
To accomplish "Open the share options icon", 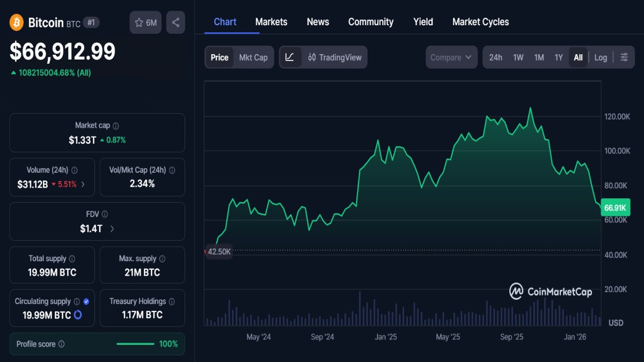I will click(x=175, y=22).
